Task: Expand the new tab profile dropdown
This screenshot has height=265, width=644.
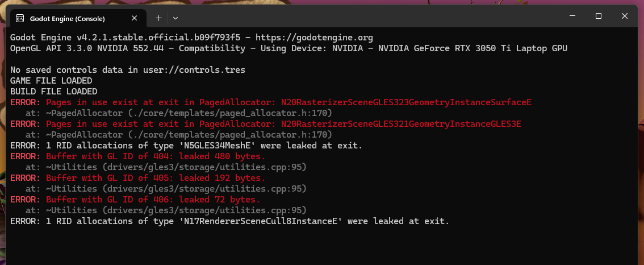Action: coord(175,18)
